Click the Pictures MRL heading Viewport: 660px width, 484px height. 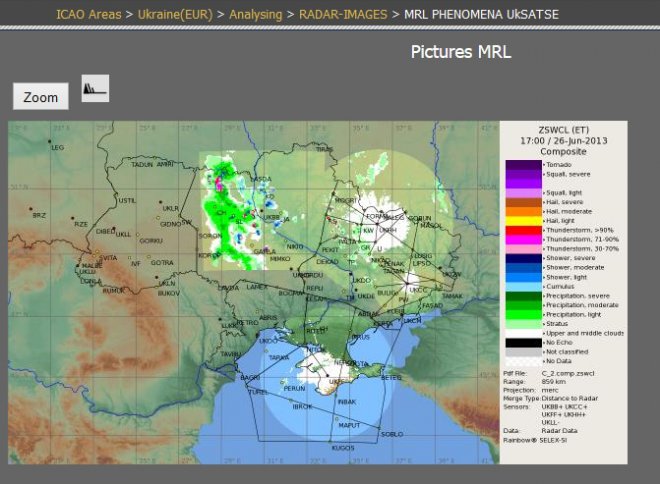pyautogui.click(x=461, y=52)
